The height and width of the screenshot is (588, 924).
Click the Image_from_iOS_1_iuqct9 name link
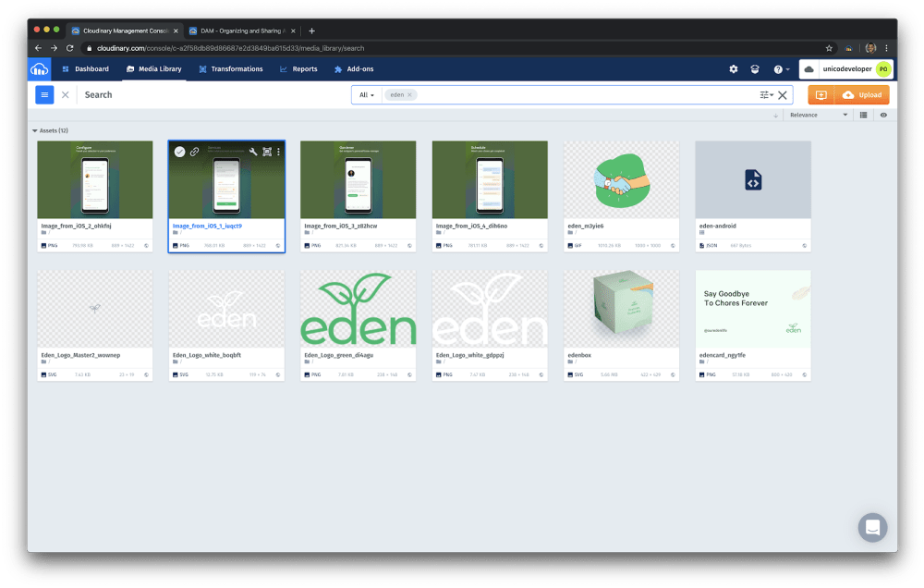[207, 226]
